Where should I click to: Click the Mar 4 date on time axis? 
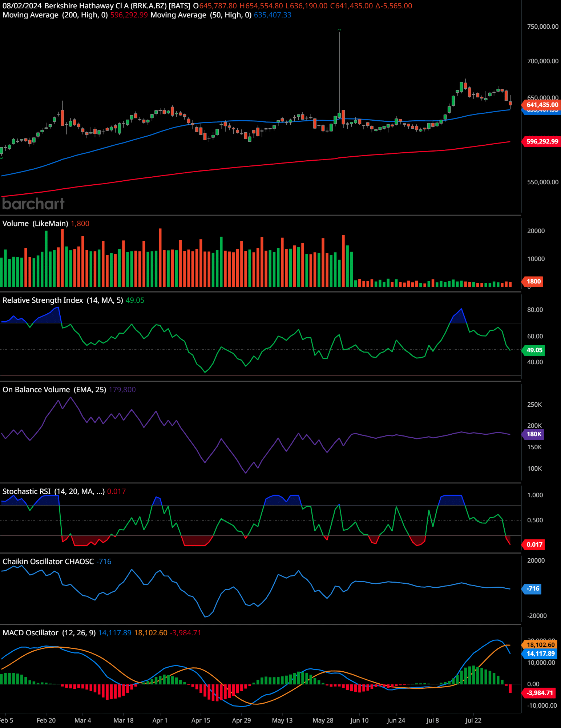point(83,720)
